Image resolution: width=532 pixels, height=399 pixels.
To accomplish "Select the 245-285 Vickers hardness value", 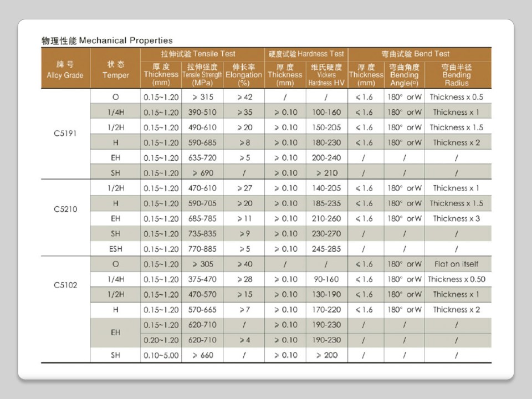I will coord(327,249).
